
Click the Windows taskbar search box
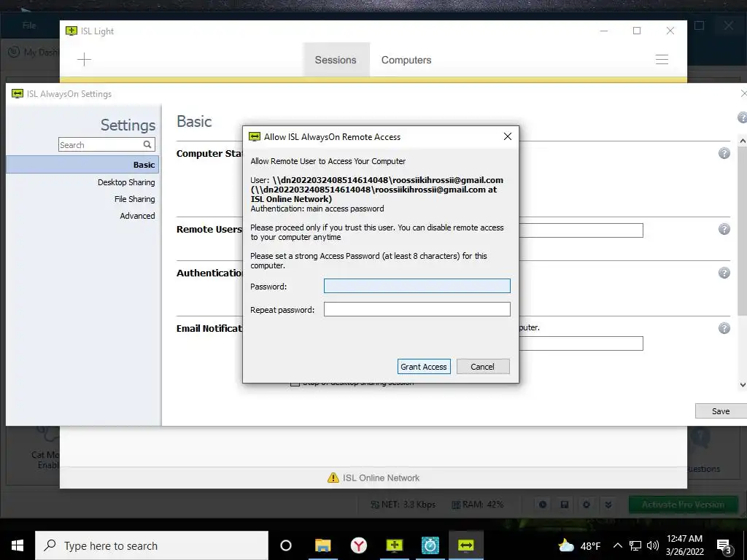pos(152,545)
